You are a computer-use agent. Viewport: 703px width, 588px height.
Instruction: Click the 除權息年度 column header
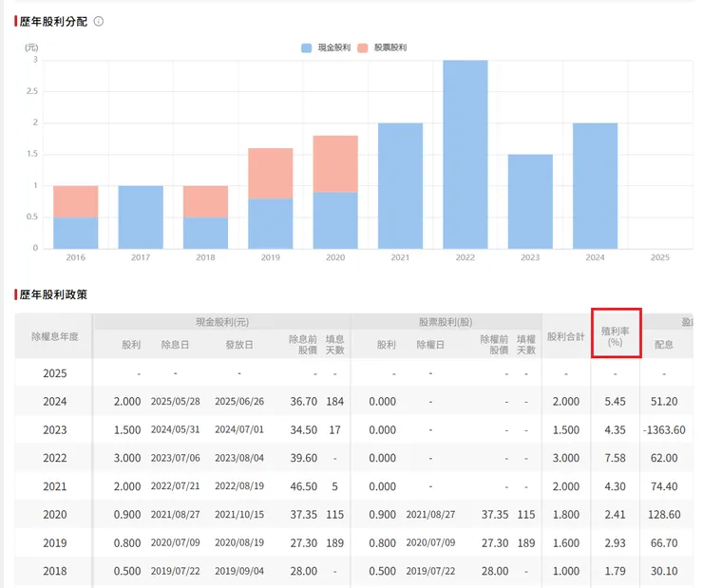click(x=55, y=336)
